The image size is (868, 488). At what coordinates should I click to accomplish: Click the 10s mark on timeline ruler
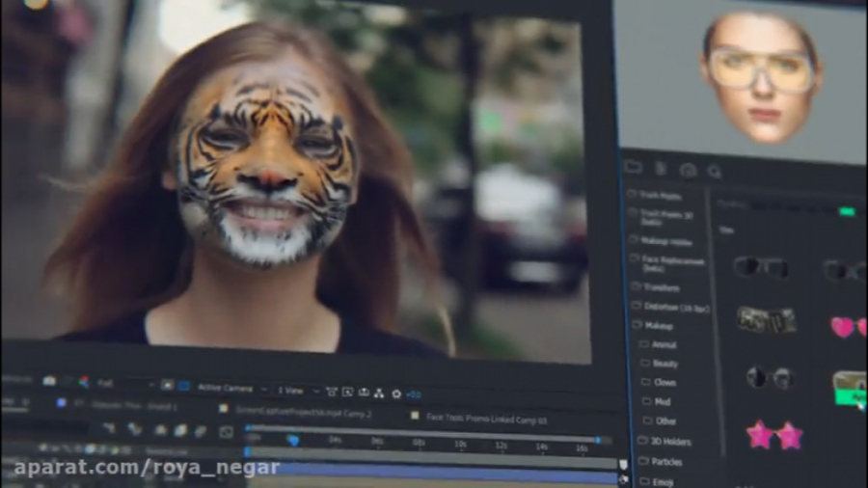[x=460, y=445]
